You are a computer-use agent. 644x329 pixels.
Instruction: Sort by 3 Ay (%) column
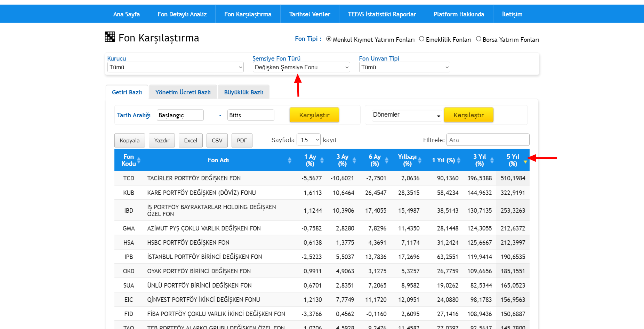pos(354,160)
